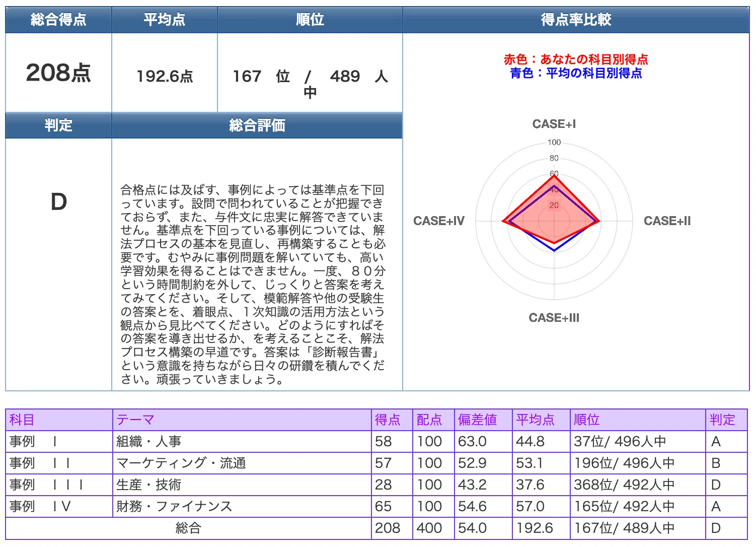756x547 pixels.
Task: Click the CASE+IV radar chart label
Action: click(439, 221)
